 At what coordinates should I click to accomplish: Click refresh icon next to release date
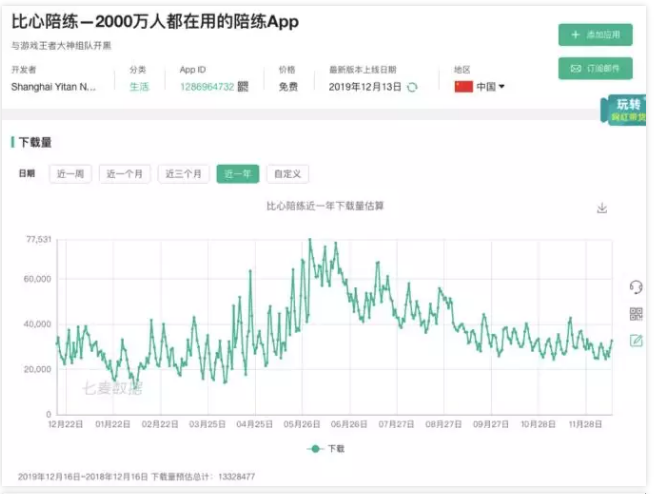pos(411,87)
